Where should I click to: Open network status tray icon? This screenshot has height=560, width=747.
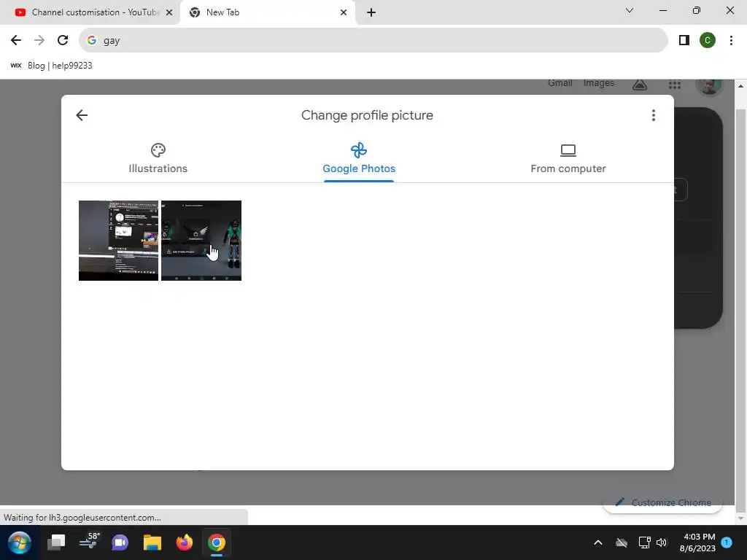click(644, 542)
